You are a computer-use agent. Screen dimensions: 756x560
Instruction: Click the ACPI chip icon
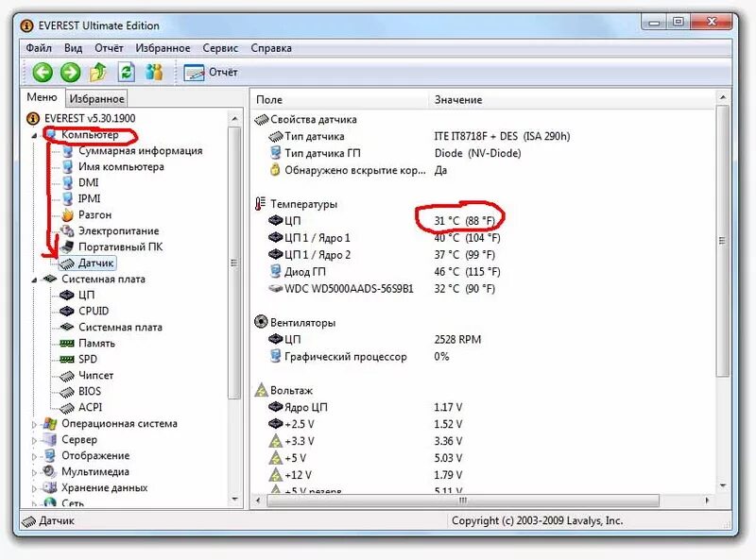(66, 408)
